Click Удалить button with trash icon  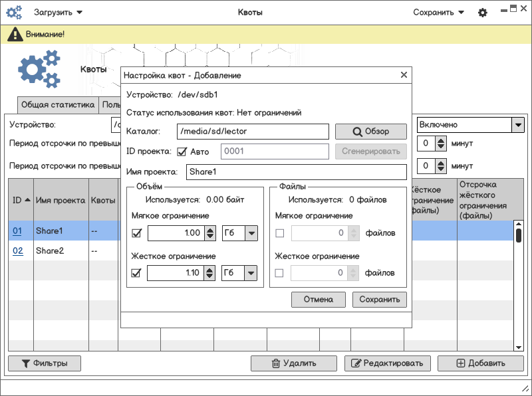pos(293,363)
